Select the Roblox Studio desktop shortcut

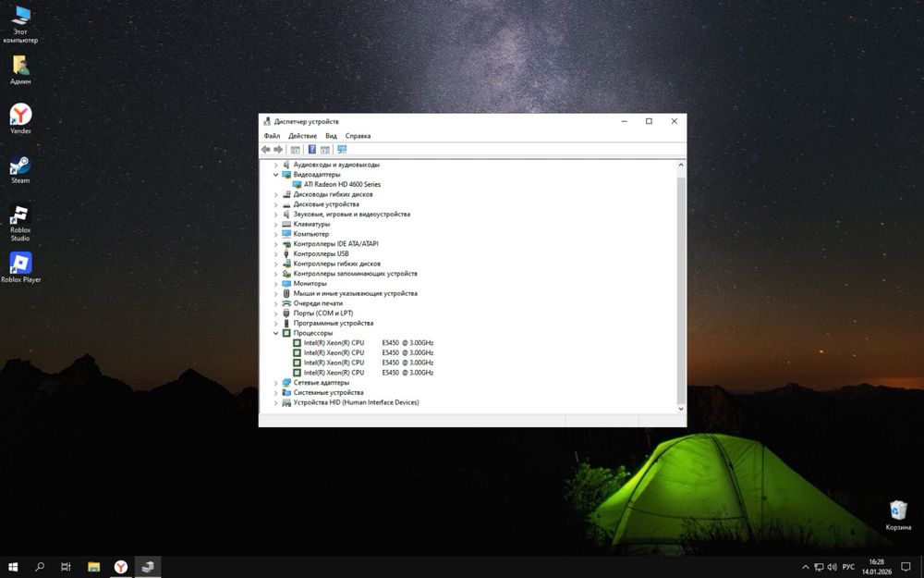point(20,223)
